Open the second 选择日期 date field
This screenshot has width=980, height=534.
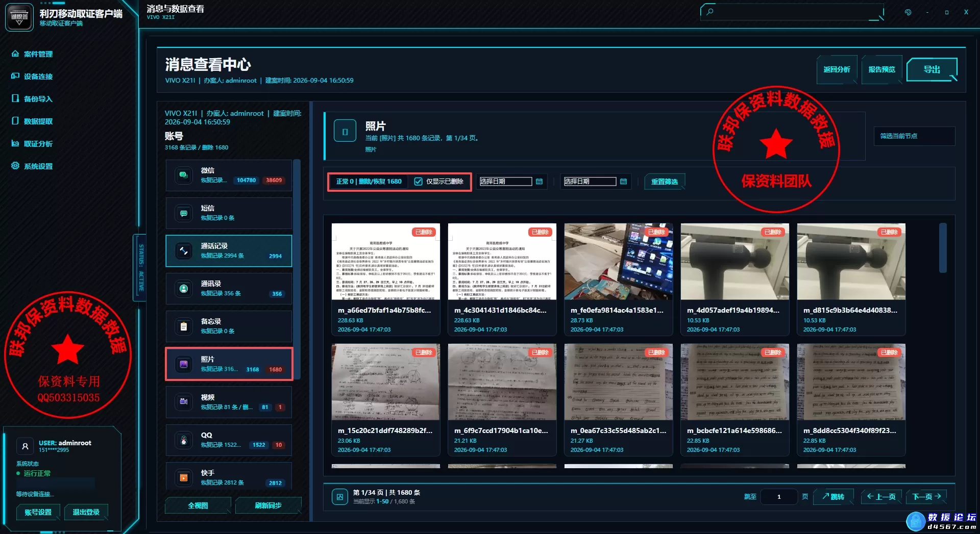click(590, 182)
